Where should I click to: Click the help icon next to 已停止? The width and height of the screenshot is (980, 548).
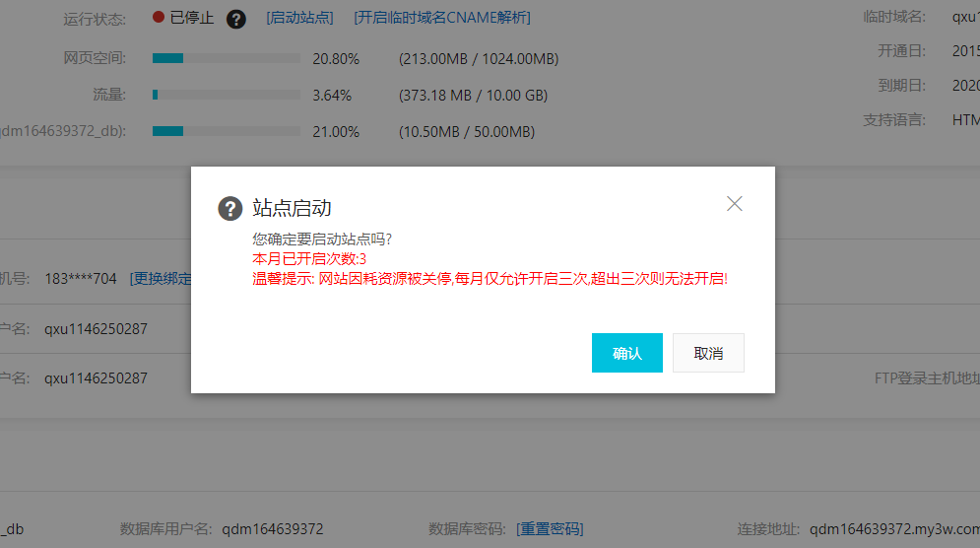(x=235, y=19)
